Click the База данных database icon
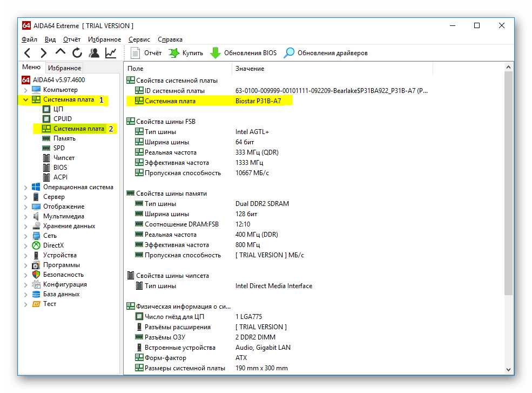Screen dimensions: 532x393 click(36, 294)
